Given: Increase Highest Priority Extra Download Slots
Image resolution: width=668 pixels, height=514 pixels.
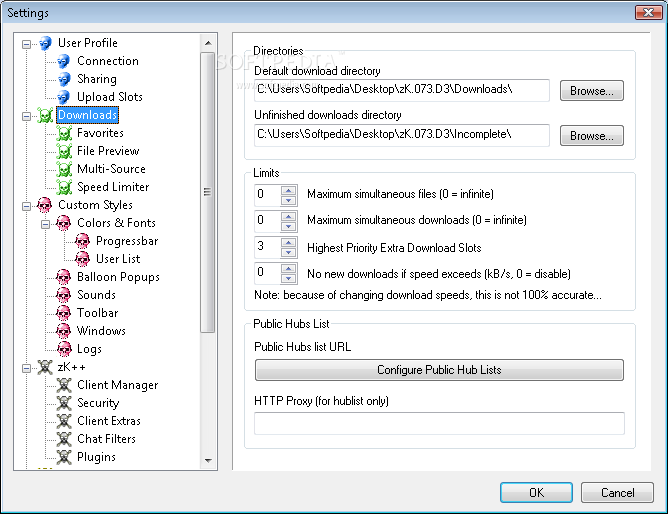Looking at the screenshot, I should [x=289, y=243].
